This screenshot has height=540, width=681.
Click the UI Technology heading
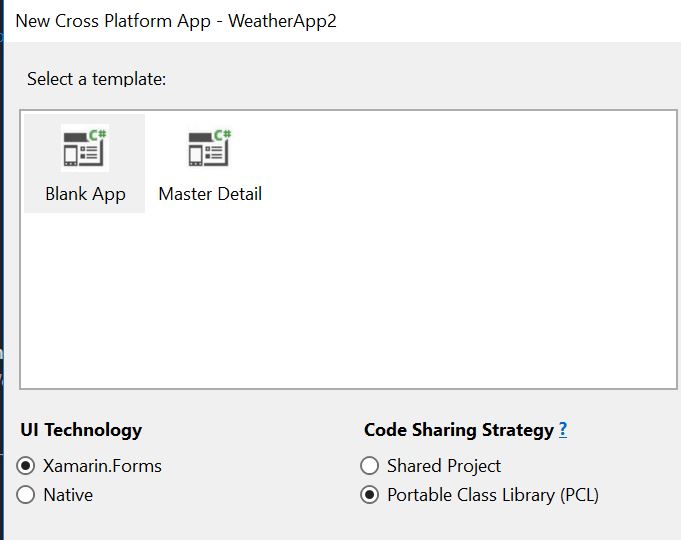coord(81,430)
